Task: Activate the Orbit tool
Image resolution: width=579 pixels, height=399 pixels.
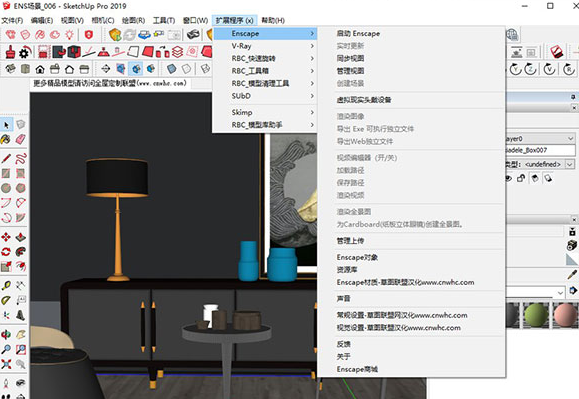Action: pos(6,334)
